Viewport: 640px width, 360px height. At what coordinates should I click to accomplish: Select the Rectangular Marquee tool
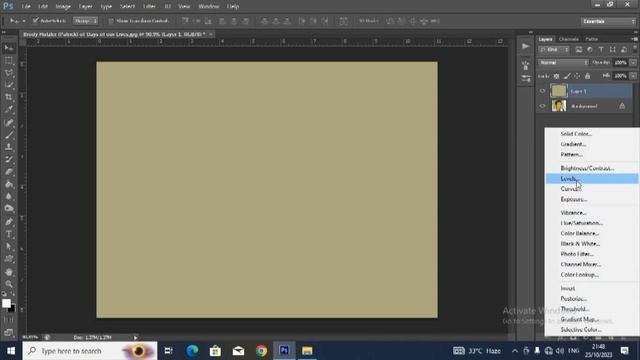pyautogui.click(x=9, y=60)
